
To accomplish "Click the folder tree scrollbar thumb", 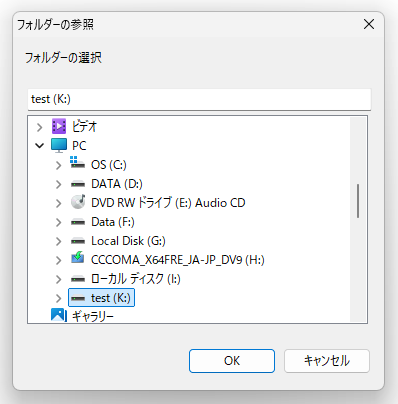I will point(358,201).
